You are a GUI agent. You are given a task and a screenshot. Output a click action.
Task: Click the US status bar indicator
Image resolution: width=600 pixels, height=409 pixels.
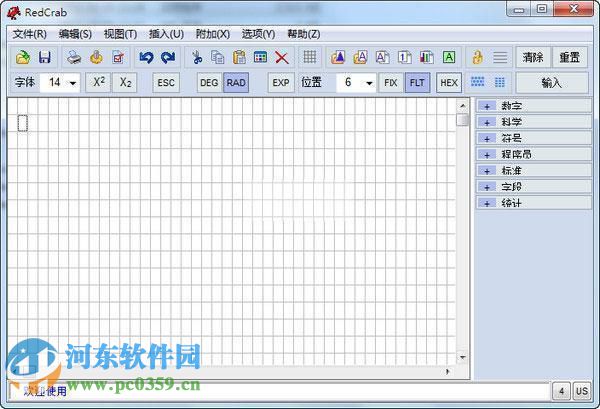pos(582,391)
